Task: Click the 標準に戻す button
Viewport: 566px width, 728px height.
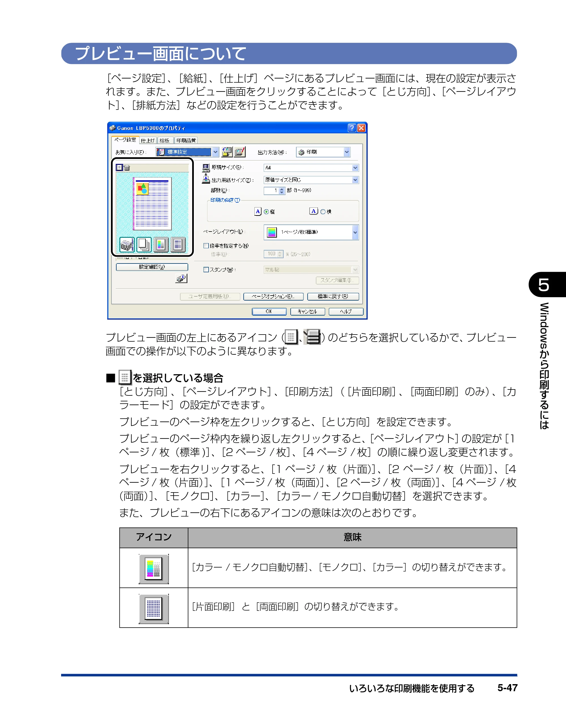Action: click(333, 296)
